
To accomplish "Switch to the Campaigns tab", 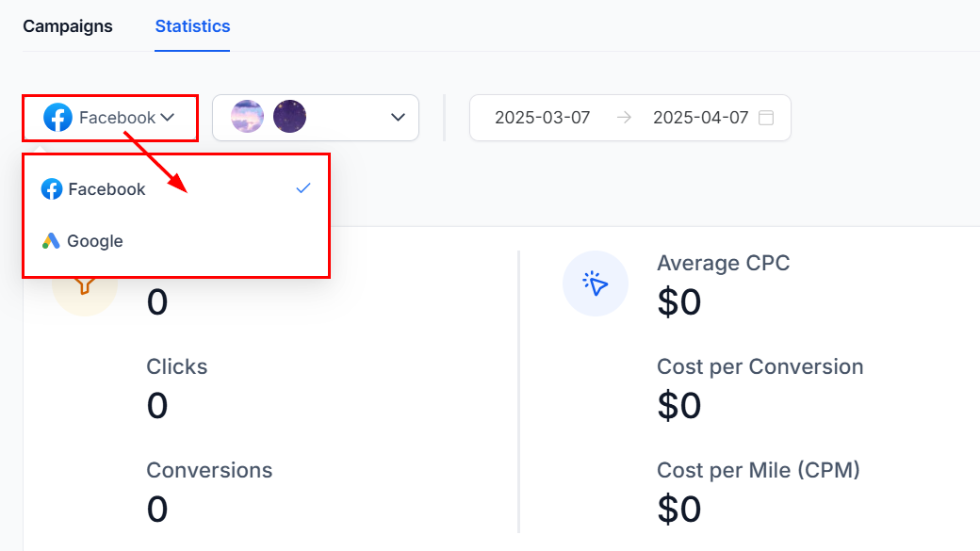I will pos(68,26).
